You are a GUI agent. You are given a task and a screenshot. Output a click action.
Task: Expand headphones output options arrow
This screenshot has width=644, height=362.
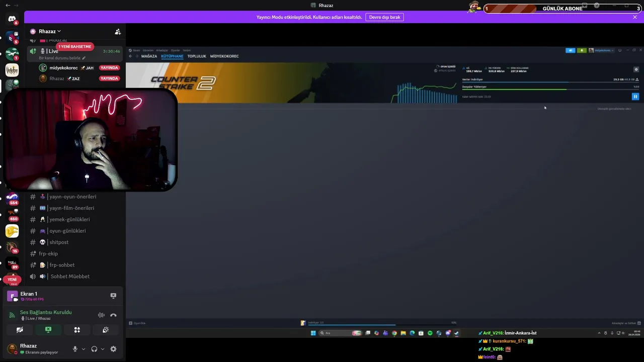[103, 349]
